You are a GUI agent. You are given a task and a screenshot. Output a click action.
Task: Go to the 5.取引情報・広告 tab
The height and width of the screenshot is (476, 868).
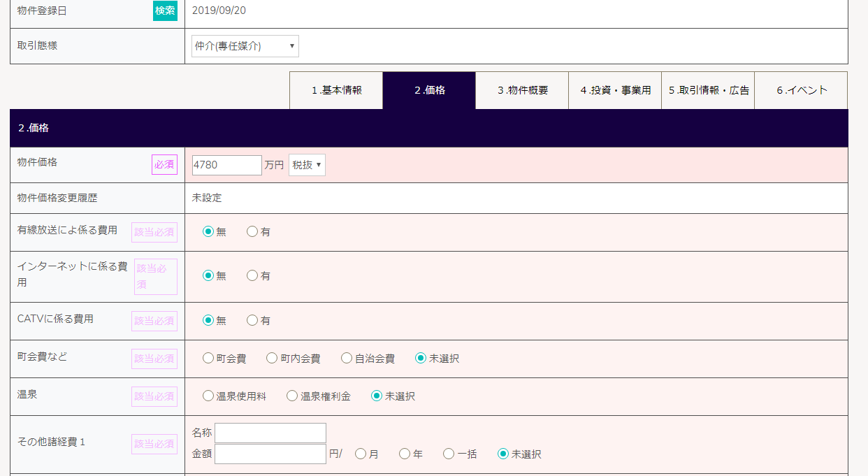(708, 90)
